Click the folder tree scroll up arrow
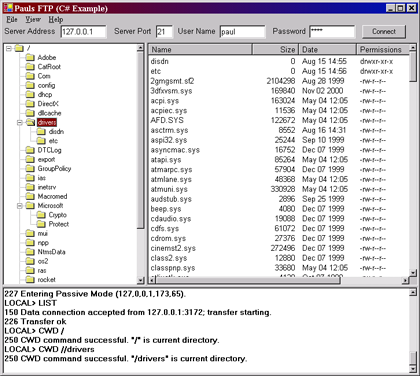Viewport: 420px width, 376px height. click(x=140, y=48)
